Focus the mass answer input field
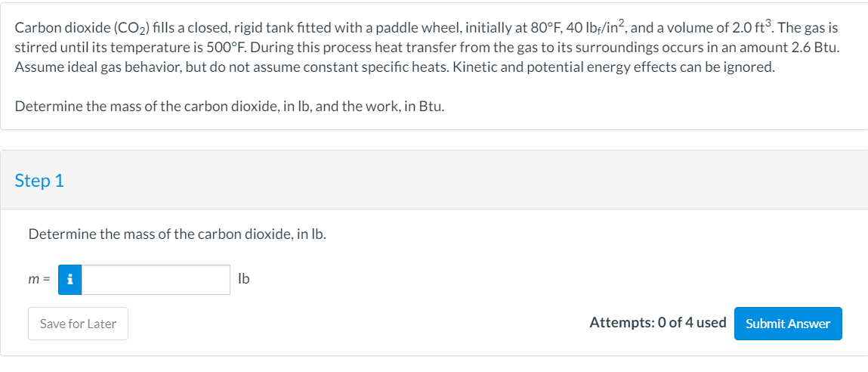Screen dimensions: 868x372 pos(156,279)
